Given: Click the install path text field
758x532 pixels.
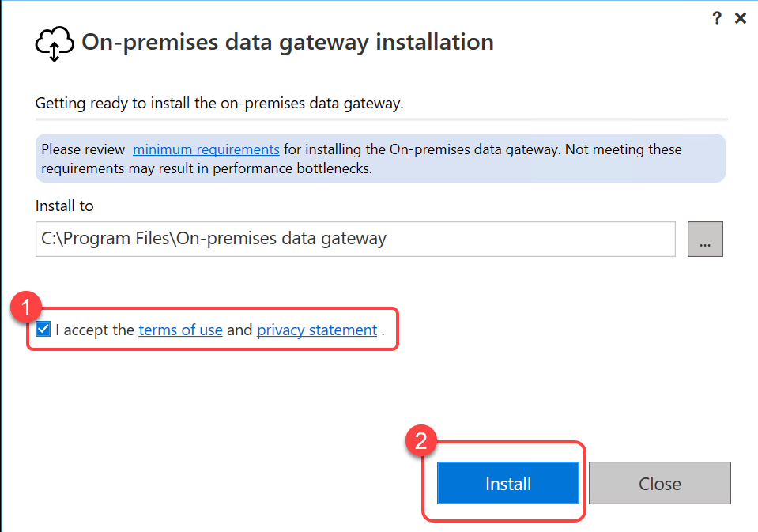Looking at the screenshot, I should pyautogui.click(x=355, y=240).
